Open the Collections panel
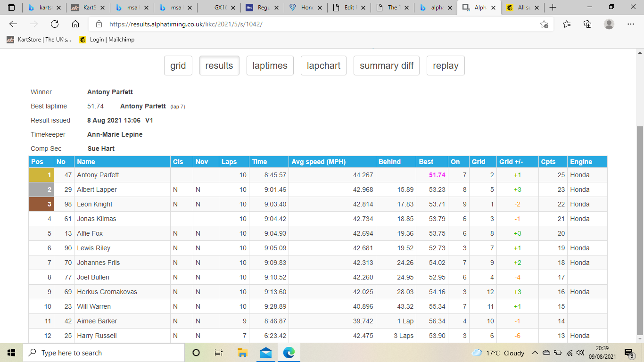 [x=587, y=24]
